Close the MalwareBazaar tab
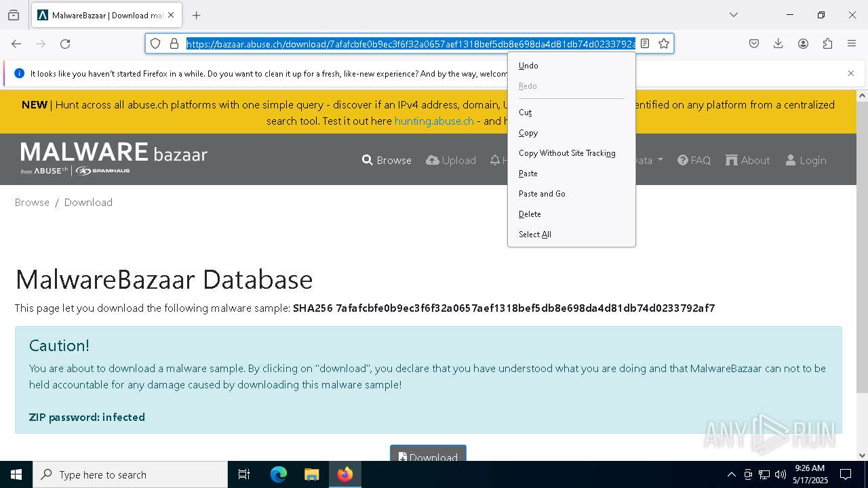 coord(171,15)
